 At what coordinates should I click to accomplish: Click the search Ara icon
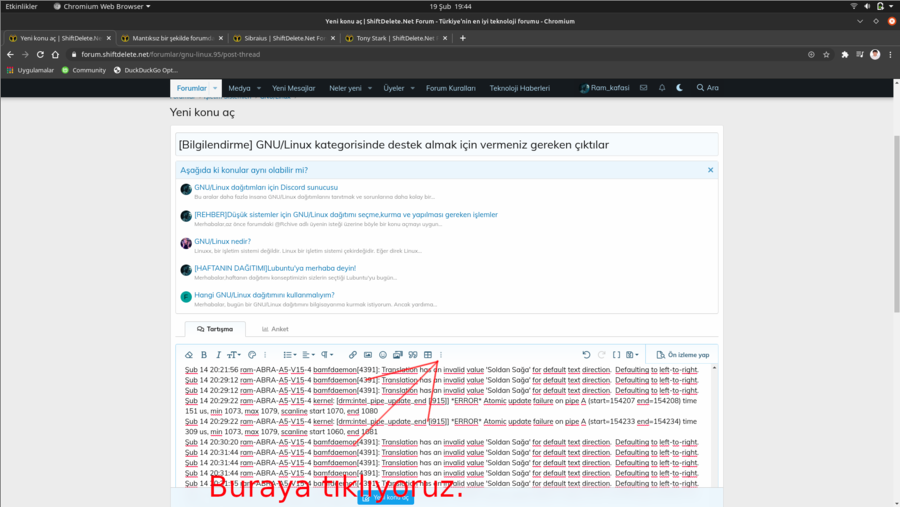click(x=708, y=88)
